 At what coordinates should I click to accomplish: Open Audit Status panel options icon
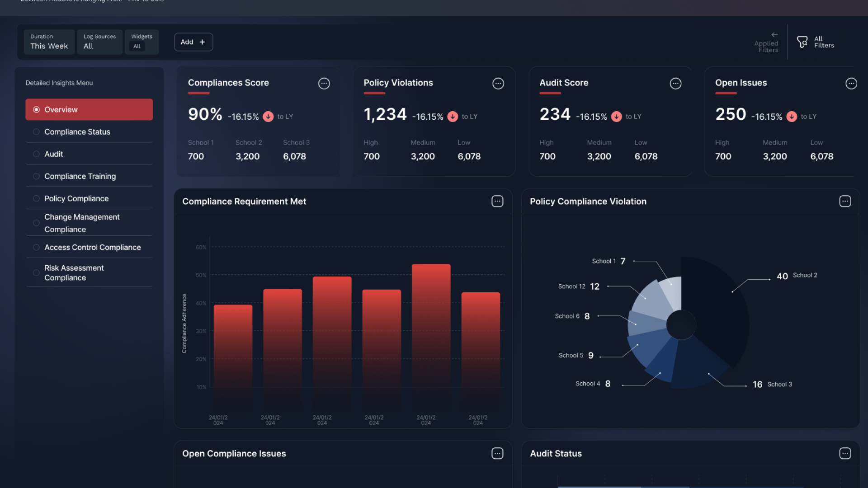845,454
